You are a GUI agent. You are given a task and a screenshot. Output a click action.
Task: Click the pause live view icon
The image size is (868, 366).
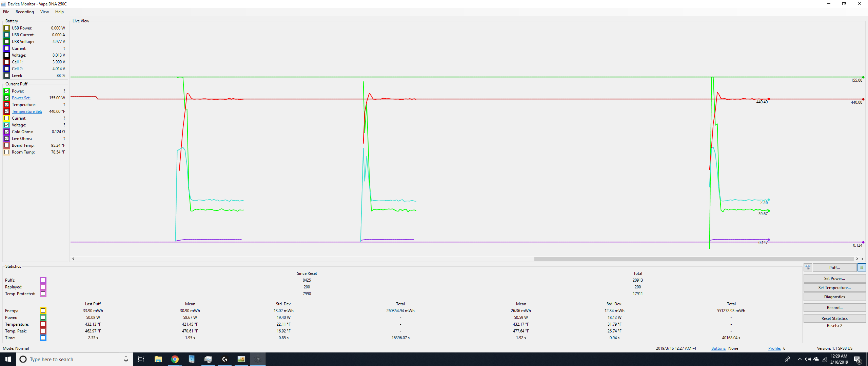862,268
